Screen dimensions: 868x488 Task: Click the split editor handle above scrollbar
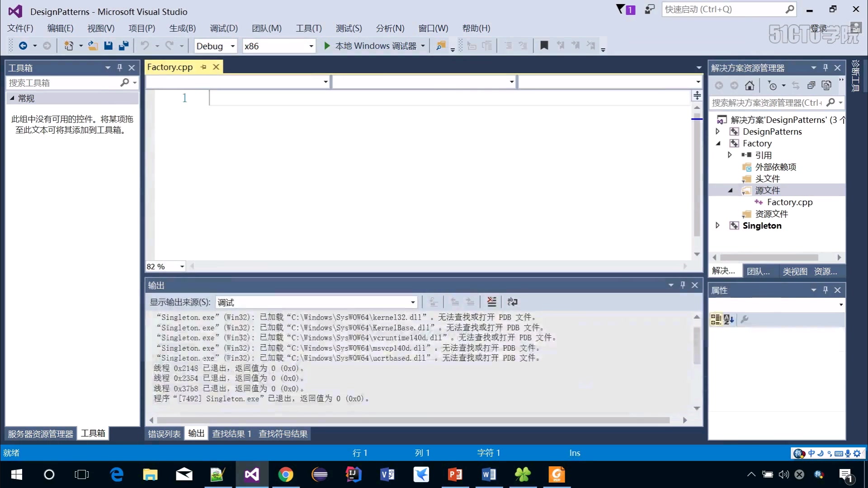[x=697, y=95]
